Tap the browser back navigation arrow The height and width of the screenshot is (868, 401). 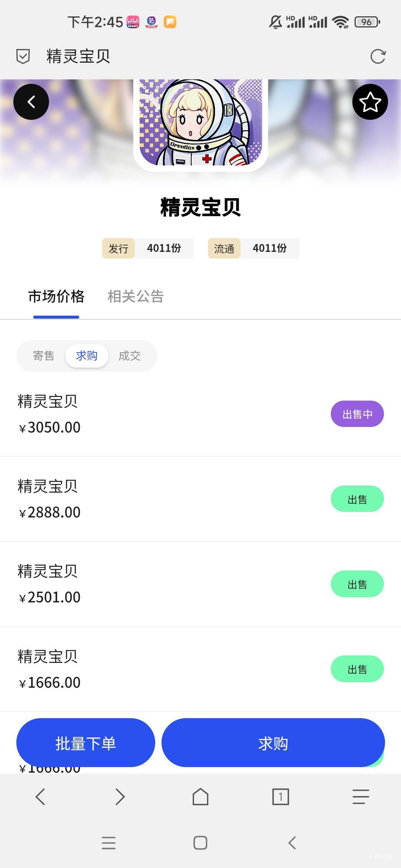(x=40, y=796)
